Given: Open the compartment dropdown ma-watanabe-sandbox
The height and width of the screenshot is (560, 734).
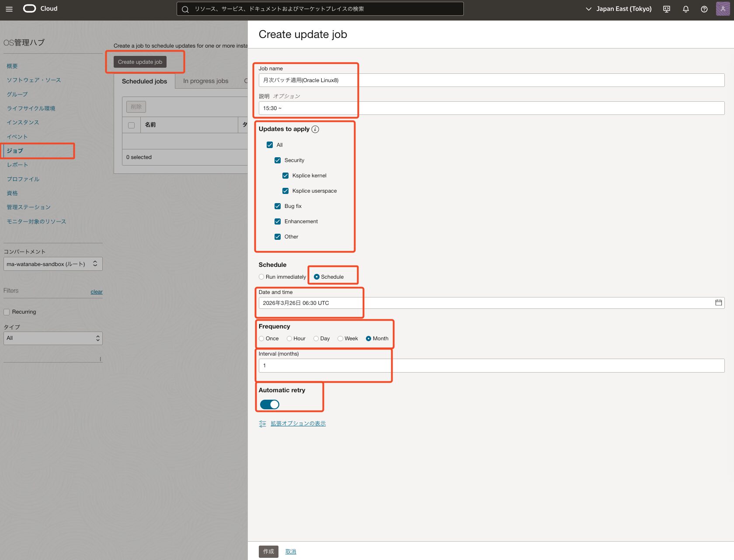Looking at the screenshot, I should [53, 264].
